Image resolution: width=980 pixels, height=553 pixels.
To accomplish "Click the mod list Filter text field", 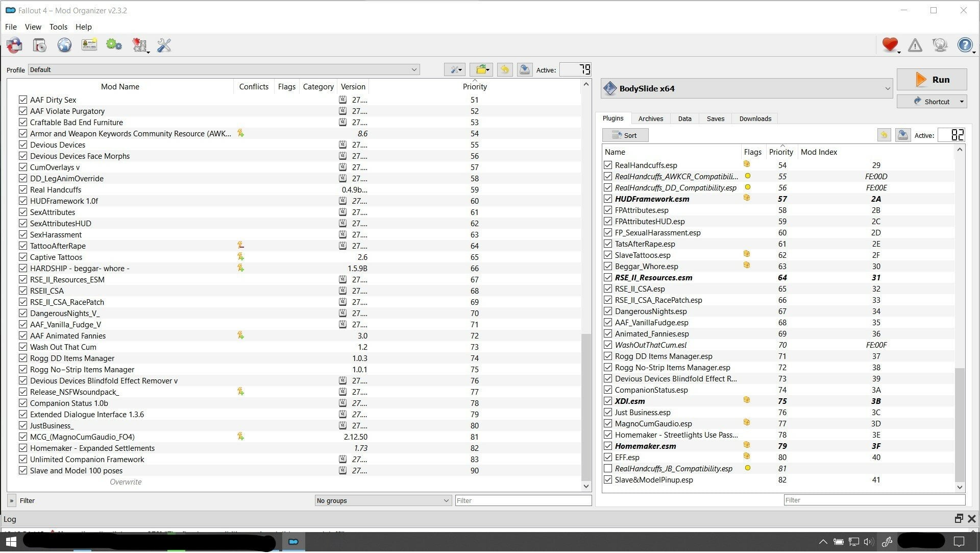I will click(x=523, y=500).
